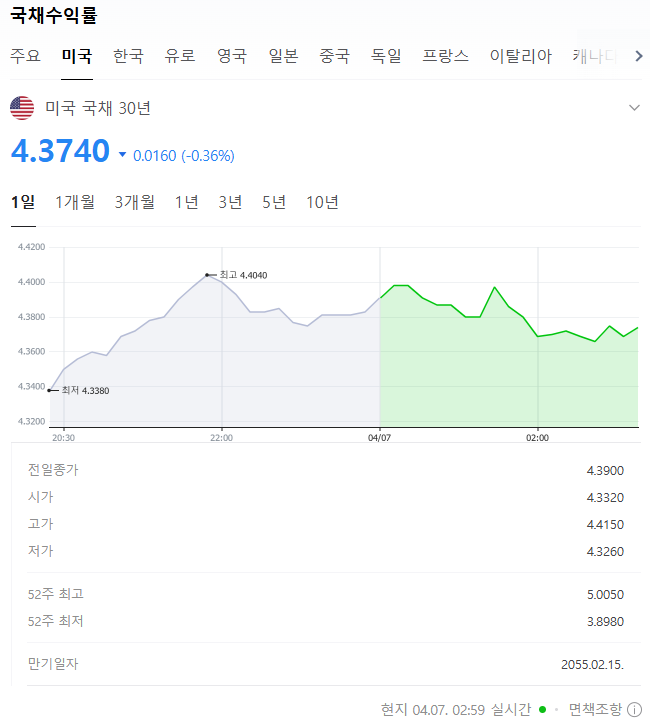Switch chart to 1개월 period

(75, 202)
